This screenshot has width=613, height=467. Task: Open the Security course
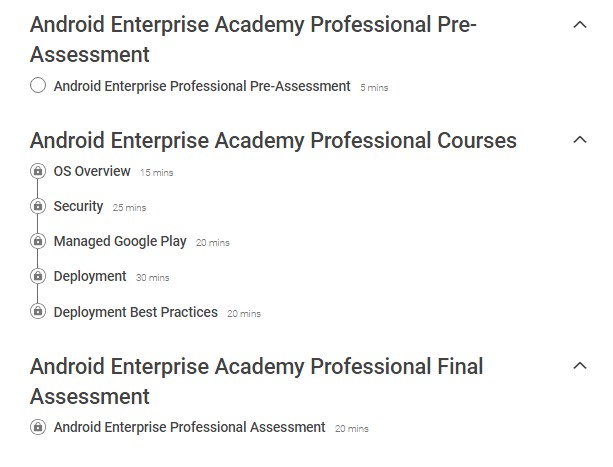coord(78,206)
